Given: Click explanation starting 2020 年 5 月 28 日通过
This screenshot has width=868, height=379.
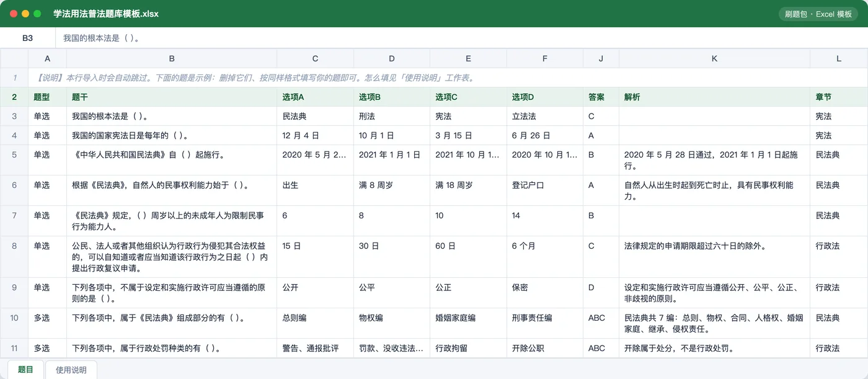Looking at the screenshot, I should [x=715, y=160].
